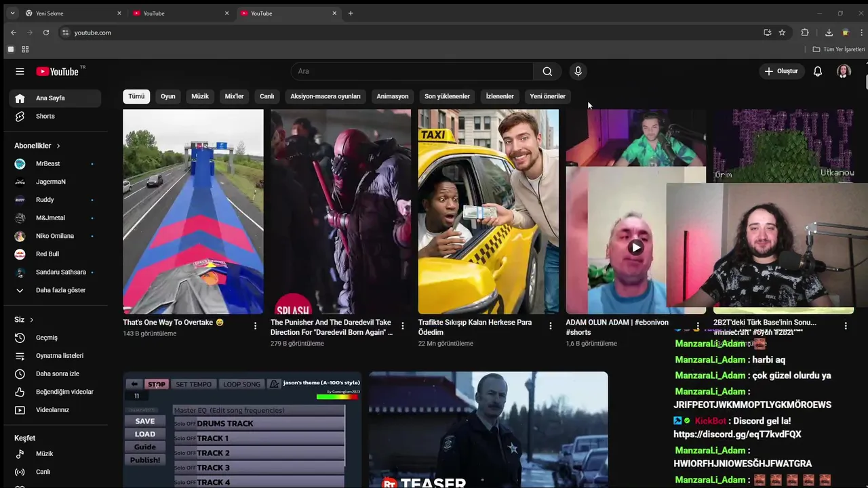868x488 pixels.
Task: Switch to the middle YouTube tab
Action: 180,13
